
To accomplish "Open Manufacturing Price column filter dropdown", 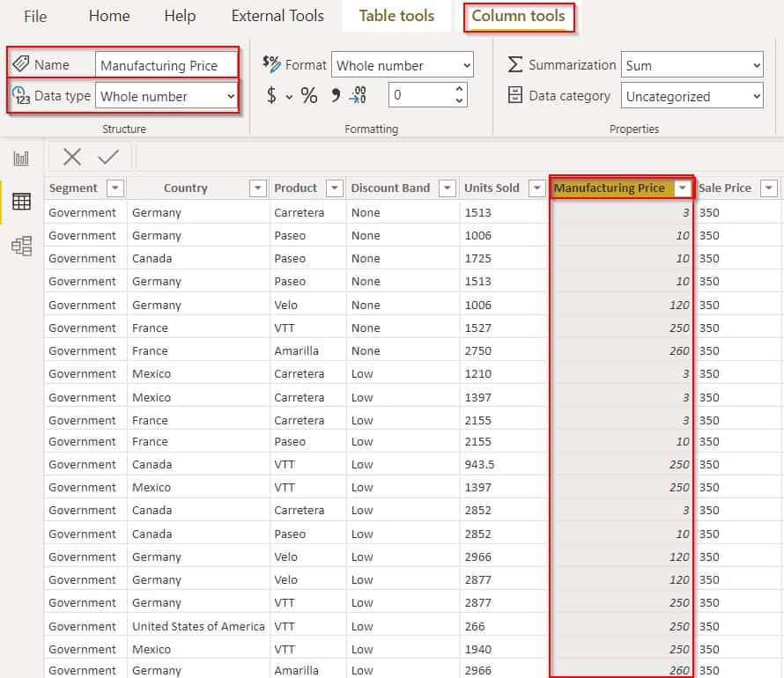I will click(682, 188).
